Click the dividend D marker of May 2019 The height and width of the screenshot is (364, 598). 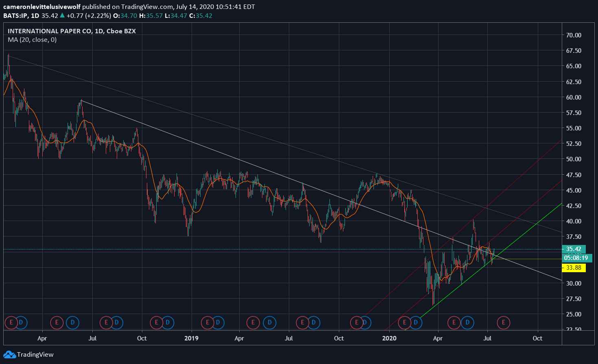[x=269, y=323]
